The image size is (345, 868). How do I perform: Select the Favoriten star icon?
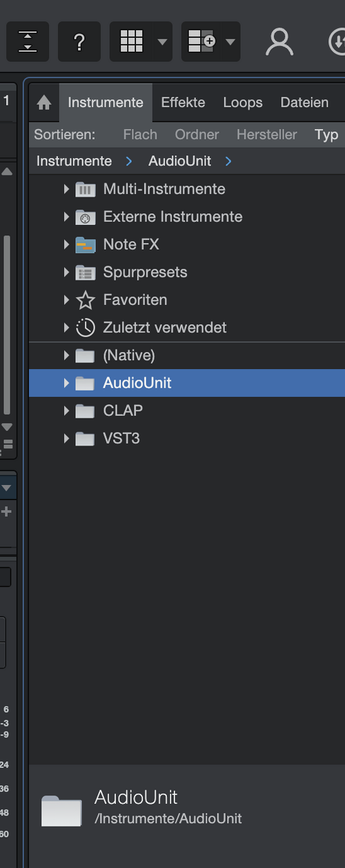(85, 300)
